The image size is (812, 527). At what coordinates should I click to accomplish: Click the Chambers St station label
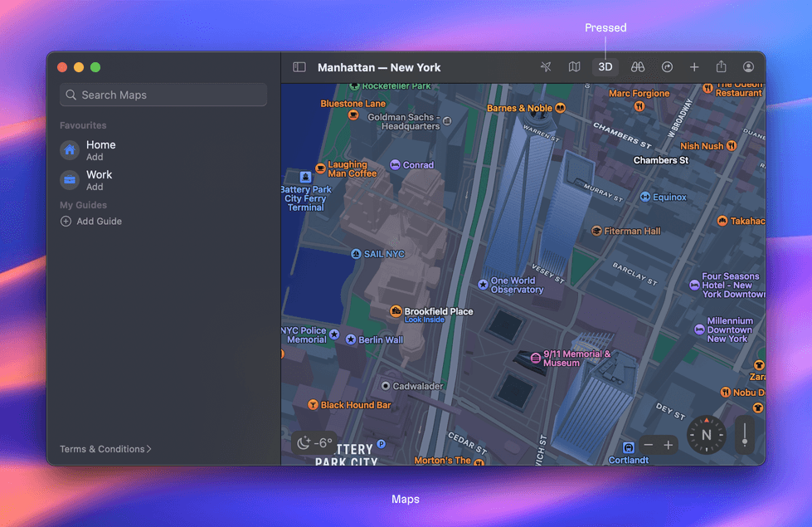coord(661,160)
